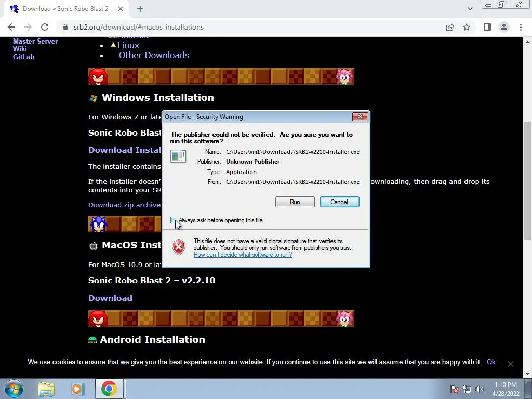Go back using browser back arrow

11,27
